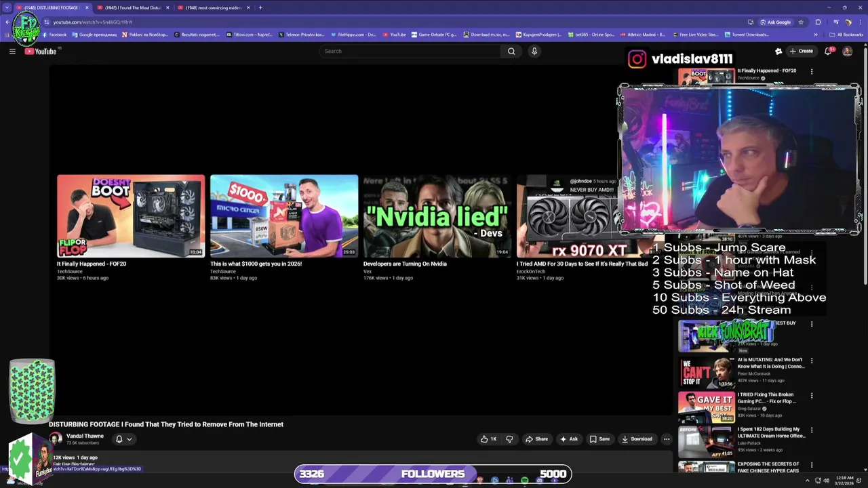The image size is (868, 488).
Task: Open TechSource channel under It Finally Happened
Action: 70,271
